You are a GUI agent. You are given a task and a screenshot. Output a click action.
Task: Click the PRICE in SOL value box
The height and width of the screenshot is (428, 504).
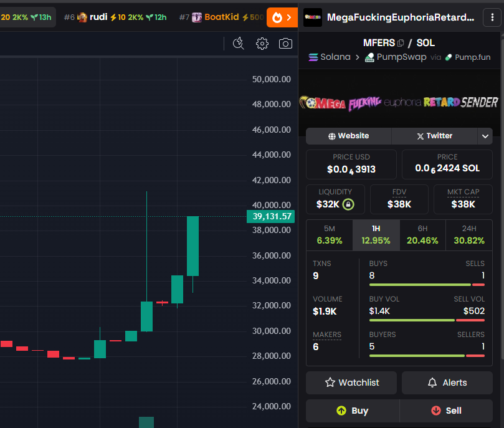(x=447, y=164)
